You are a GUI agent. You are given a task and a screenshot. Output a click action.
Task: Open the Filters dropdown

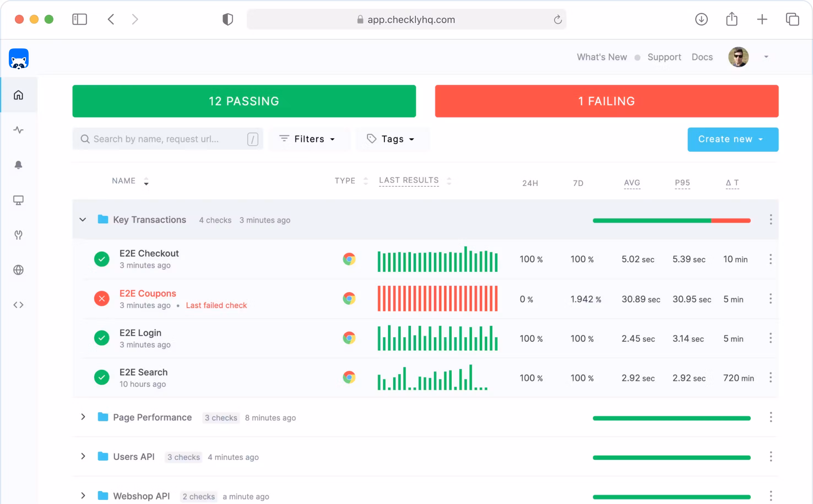coord(307,139)
